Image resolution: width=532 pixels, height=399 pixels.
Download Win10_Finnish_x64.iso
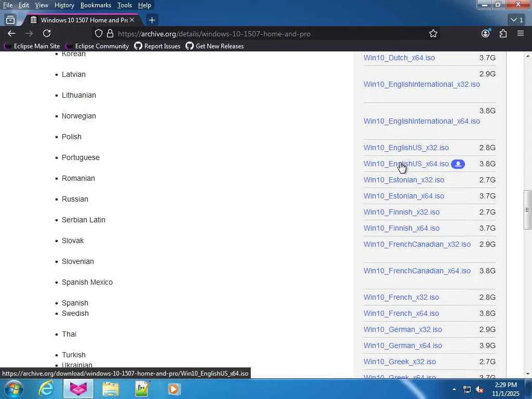(402, 229)
